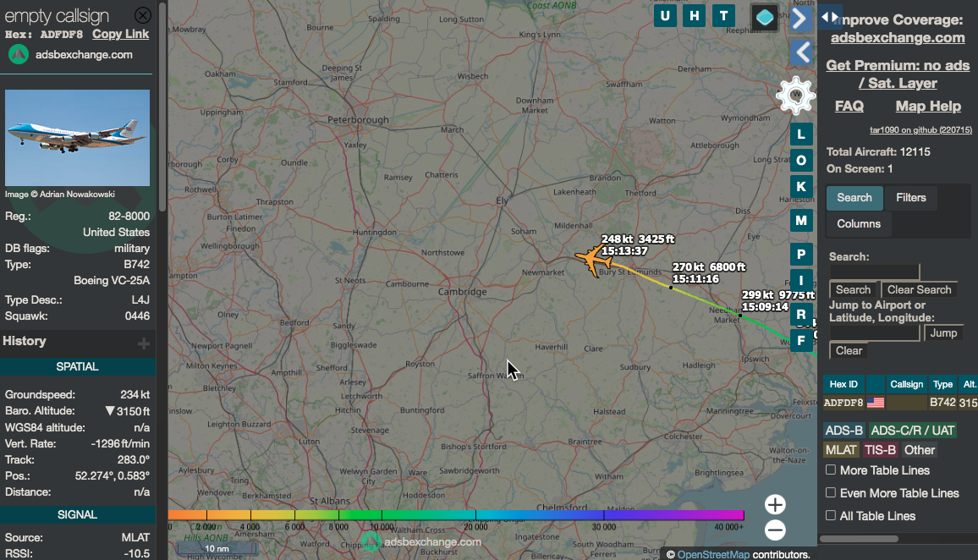Click the I map toggle button
The height and width of the screenshot is (560, 978).
[x=801, y=281]
